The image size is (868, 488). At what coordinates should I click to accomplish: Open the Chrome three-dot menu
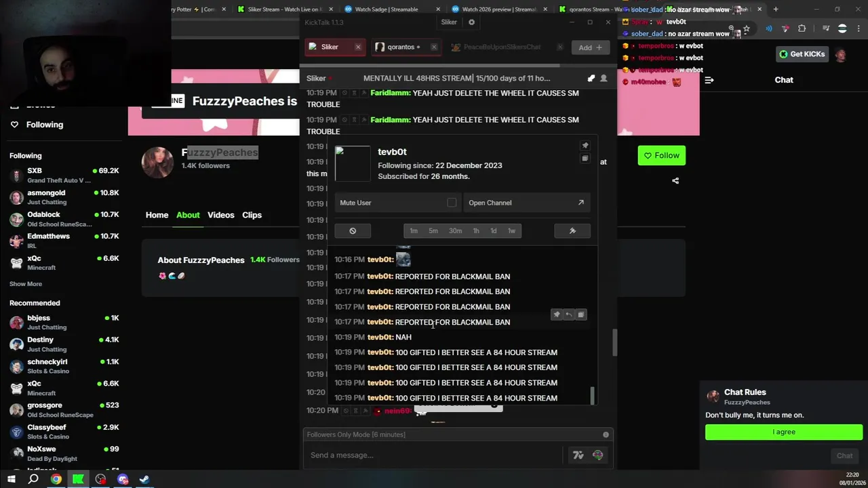859,28
